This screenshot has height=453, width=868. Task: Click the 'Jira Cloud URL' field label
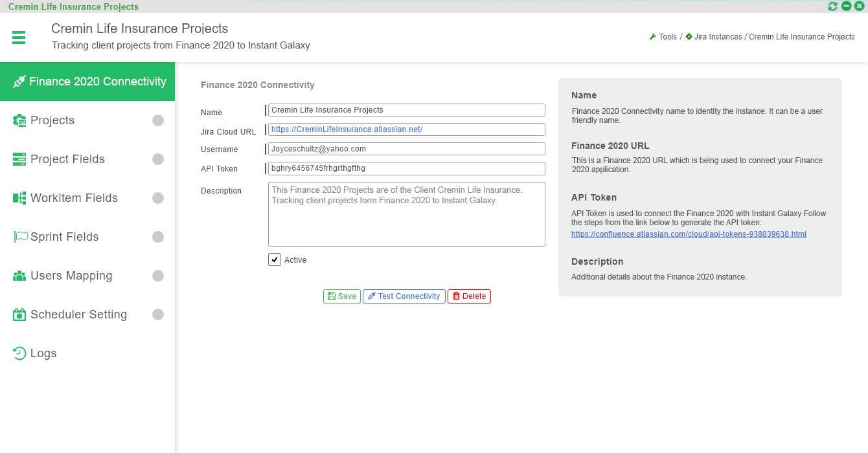229,132
